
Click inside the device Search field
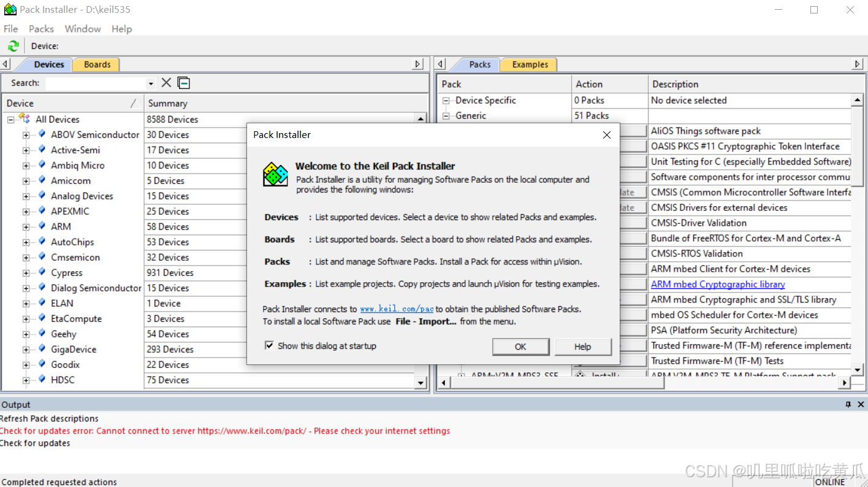(96, 83)
